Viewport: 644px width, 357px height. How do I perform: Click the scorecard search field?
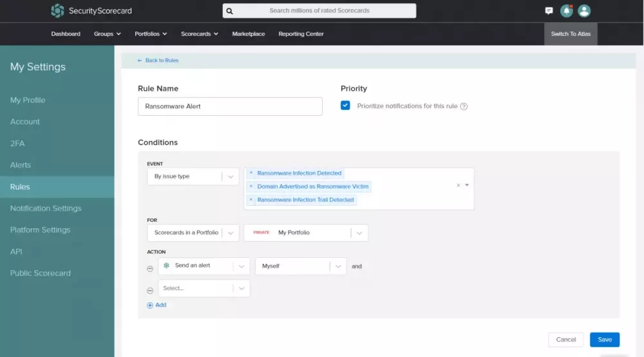pos(319,11)
